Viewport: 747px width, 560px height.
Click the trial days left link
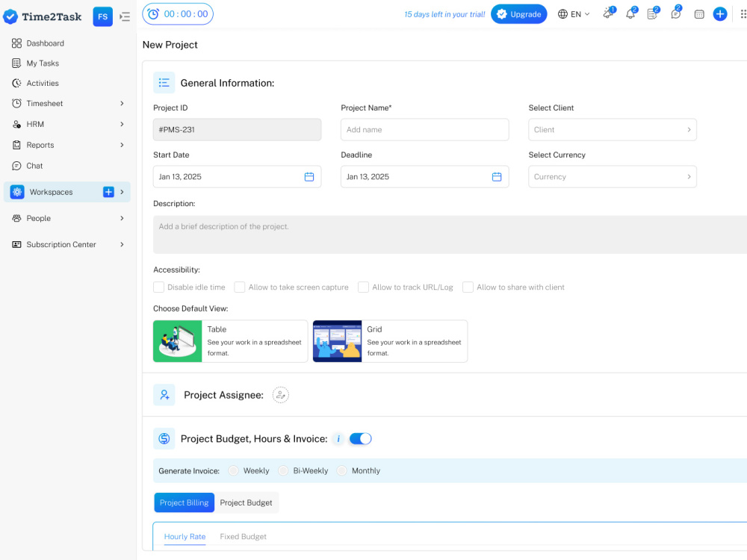pos(444,14)
